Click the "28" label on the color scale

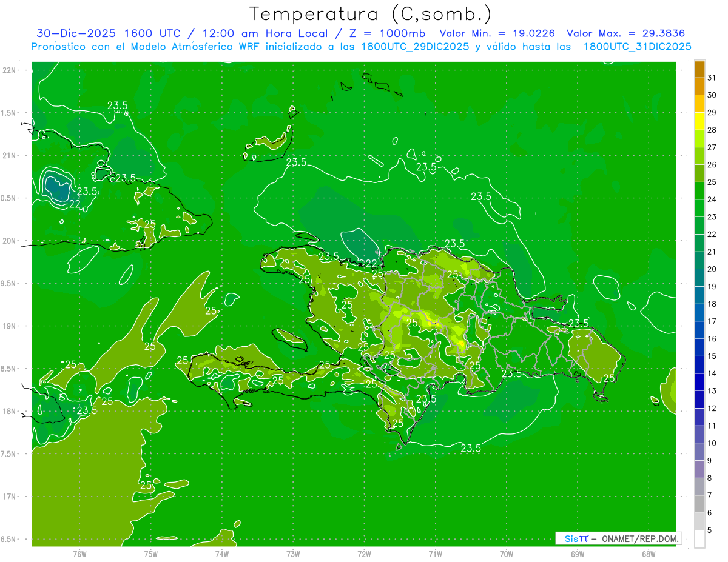pyautogui.click(x=712, y=130)
